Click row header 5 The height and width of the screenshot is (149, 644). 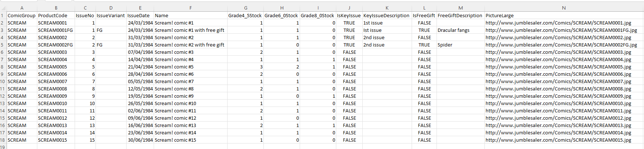pos(3,45)
